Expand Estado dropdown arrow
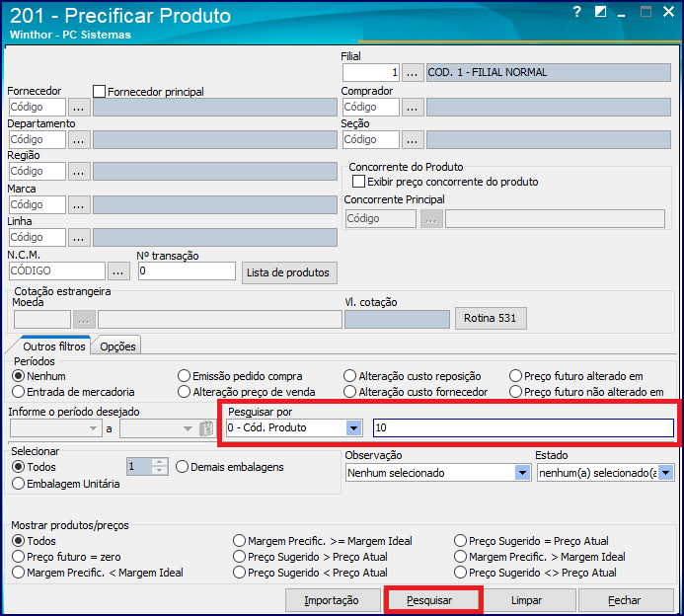Viewport: 684px width, 616px height. [665, 473]
